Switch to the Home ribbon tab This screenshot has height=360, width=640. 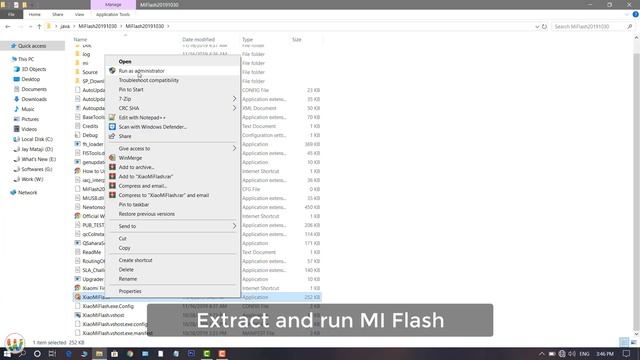click(35, 14)
